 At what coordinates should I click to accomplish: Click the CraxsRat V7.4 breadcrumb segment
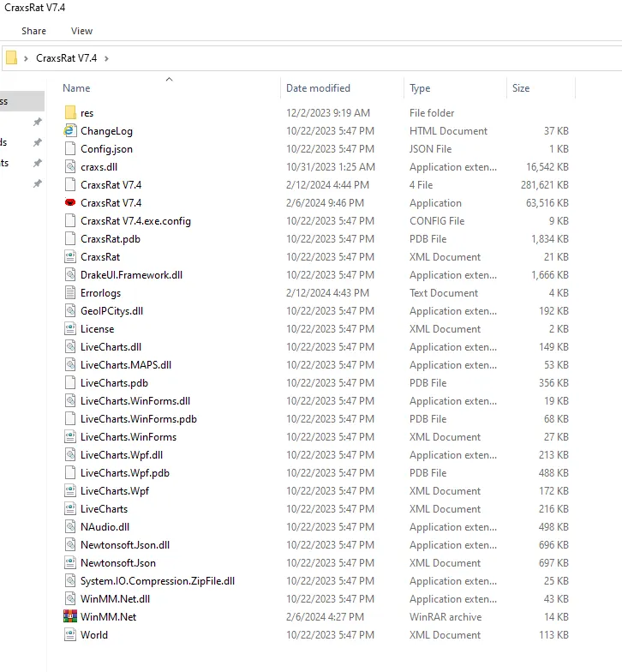pyautogui.click(x=66, y=58)
